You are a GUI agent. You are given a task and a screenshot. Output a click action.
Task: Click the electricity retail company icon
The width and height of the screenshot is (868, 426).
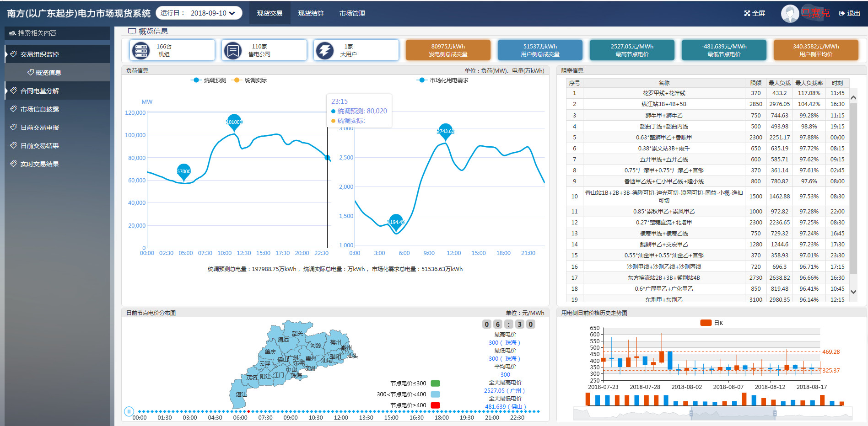point(233,50)
